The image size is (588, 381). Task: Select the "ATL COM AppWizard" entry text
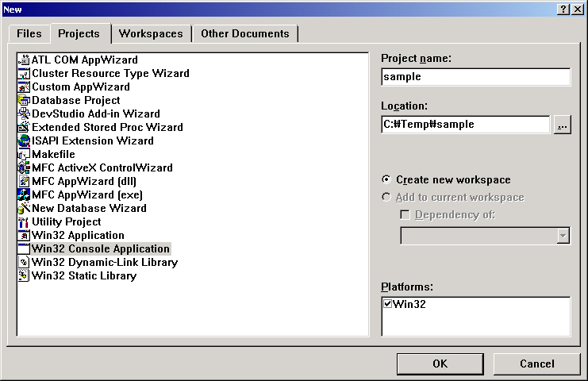(85, 60)
